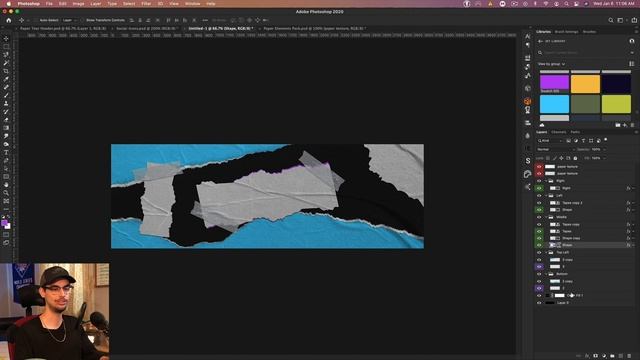Click lock all padlock icon
Screen dimensions: 640x360
pos(575,158)
